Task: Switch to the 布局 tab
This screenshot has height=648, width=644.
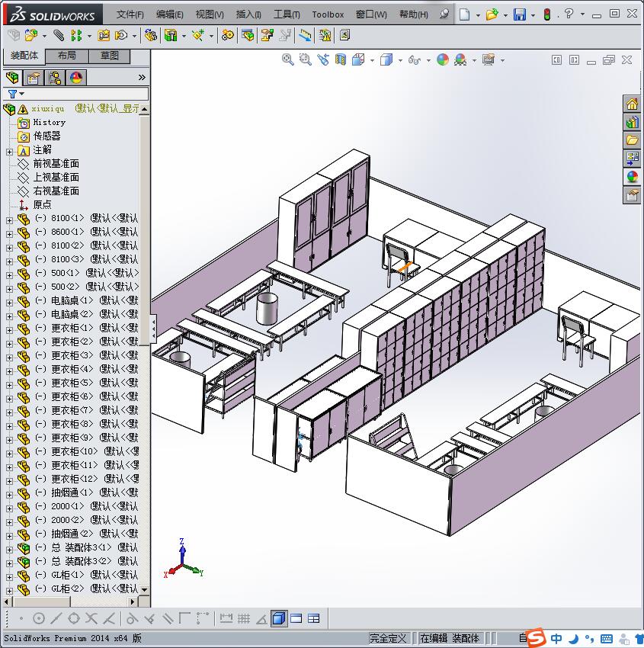Action: pos(66,56)
